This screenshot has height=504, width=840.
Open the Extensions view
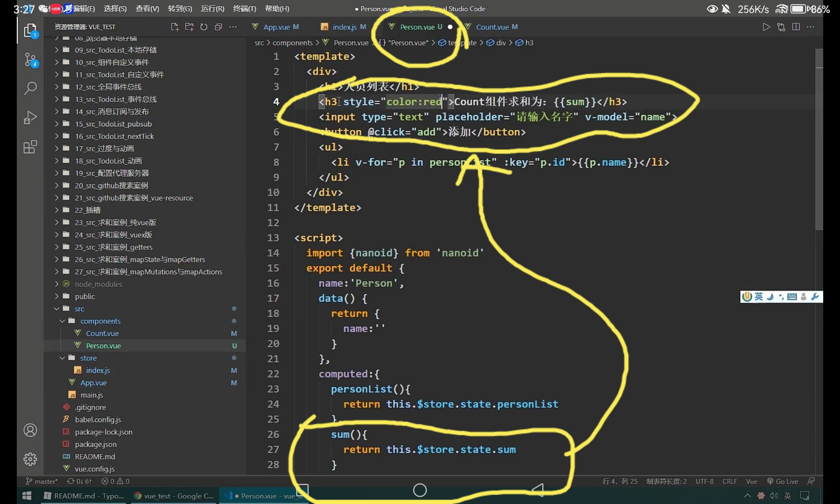30,147
